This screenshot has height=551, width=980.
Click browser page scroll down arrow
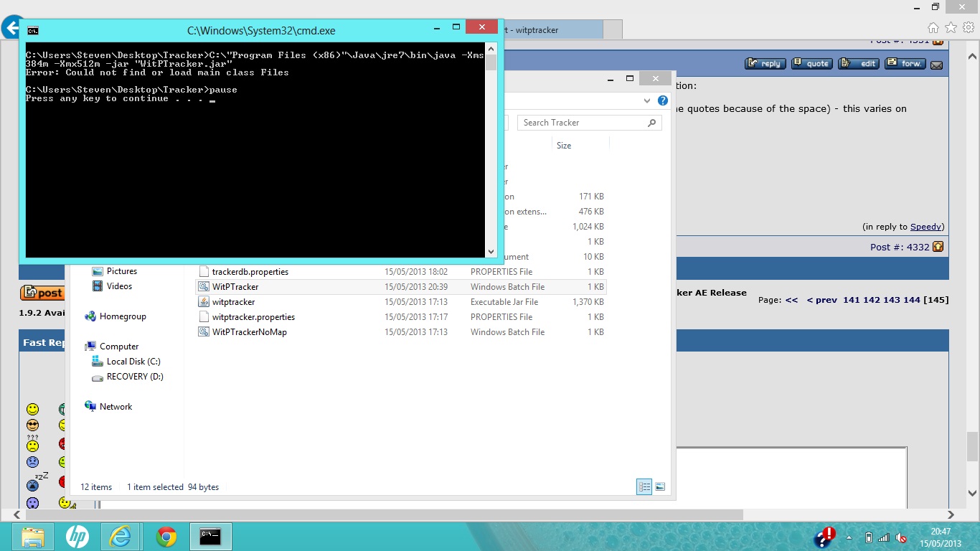(x=973, y=493)
